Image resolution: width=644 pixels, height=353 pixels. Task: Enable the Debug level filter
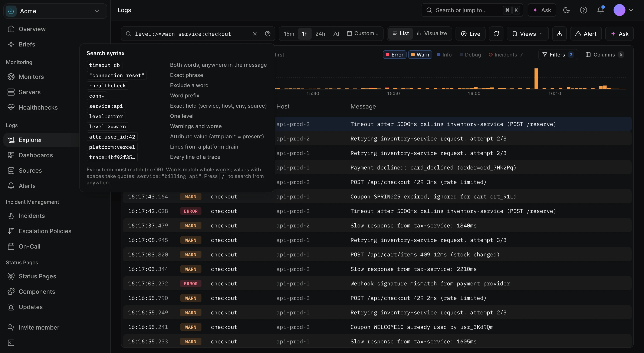(x=470, y=55)
